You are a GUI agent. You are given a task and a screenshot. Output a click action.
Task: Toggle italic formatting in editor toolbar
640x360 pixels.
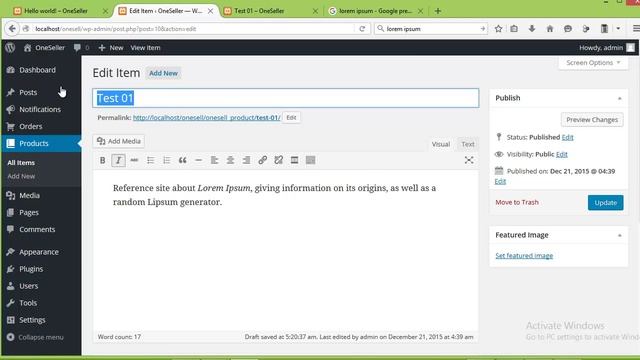[x=118, y=160]
